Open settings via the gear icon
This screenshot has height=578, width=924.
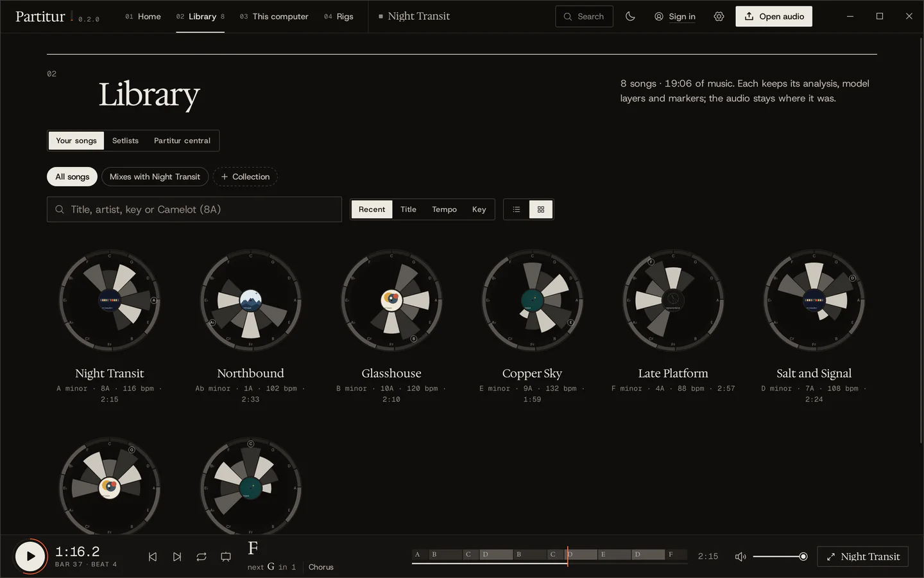(719, 17)
